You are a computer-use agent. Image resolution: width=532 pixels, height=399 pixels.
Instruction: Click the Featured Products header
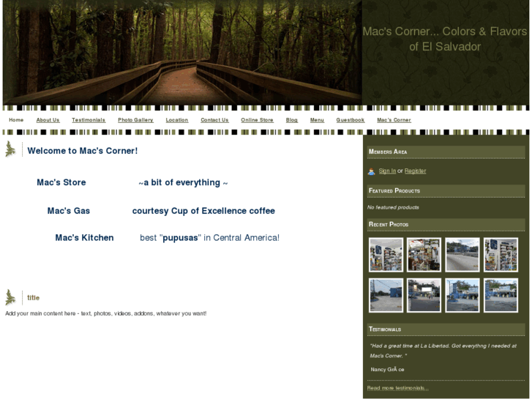(x=446, y=191)
